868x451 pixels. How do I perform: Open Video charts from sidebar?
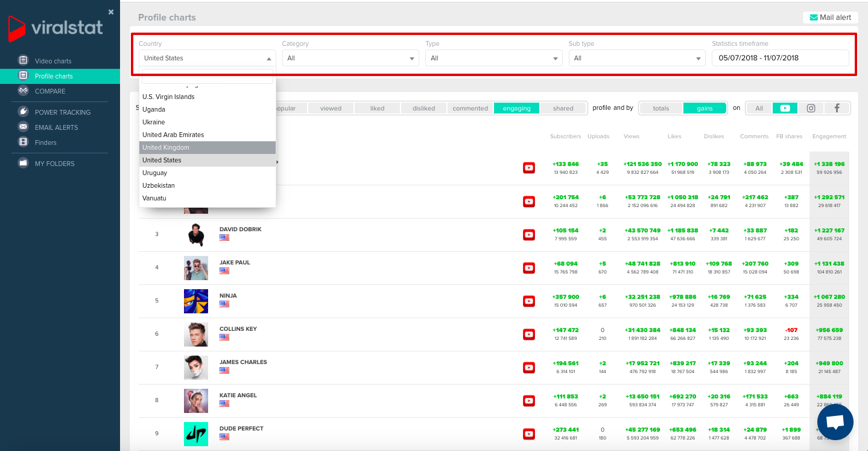(53, 61)
